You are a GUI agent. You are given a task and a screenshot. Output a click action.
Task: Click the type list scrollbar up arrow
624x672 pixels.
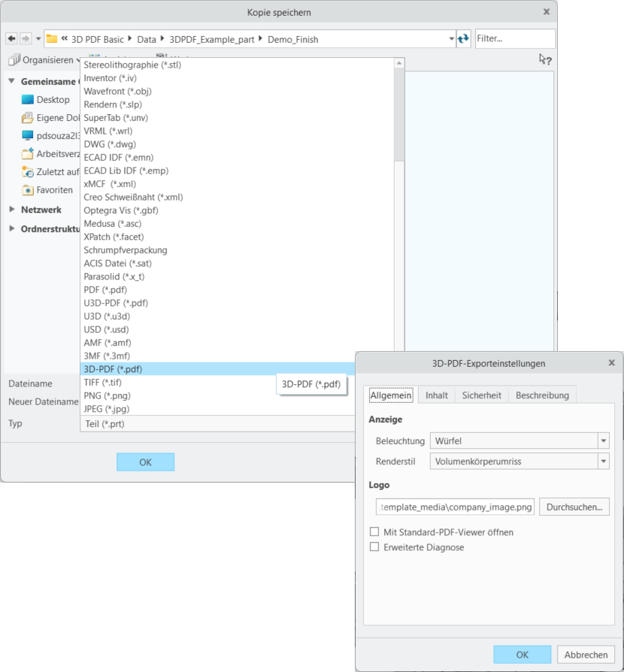399,63
